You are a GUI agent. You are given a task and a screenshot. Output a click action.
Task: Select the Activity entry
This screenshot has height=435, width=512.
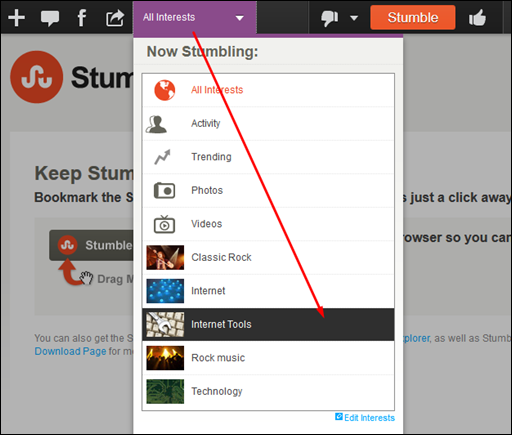(268, 124)
